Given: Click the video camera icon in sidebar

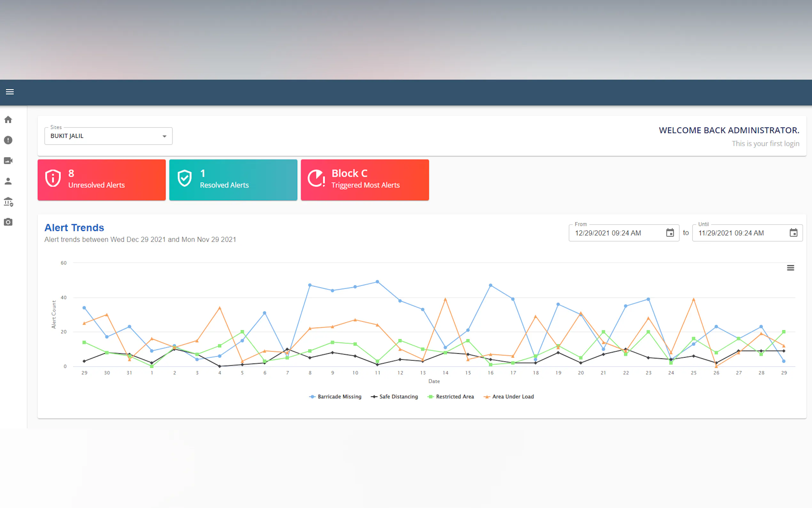Looking at the screenshot, I should pos(8,161).
